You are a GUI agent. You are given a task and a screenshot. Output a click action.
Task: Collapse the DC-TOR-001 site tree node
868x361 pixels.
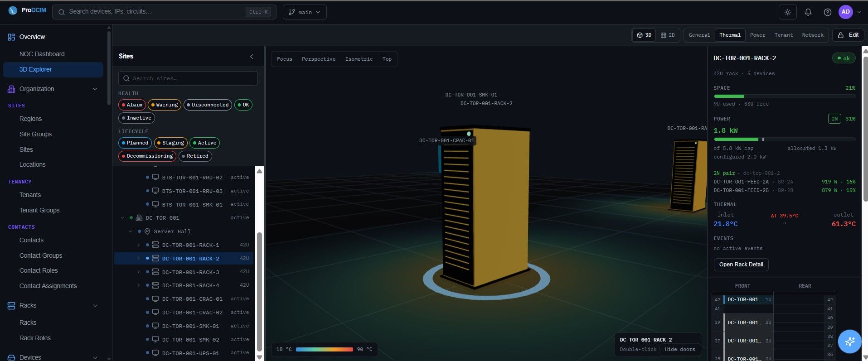pos(122,218)
